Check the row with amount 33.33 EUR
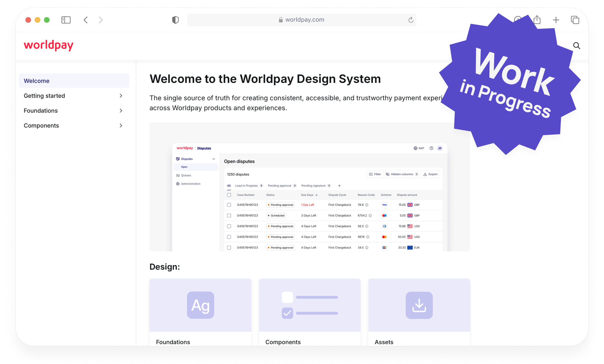This screenshot has height=364, width=604. pyautogui.click(x=229, y=248)
